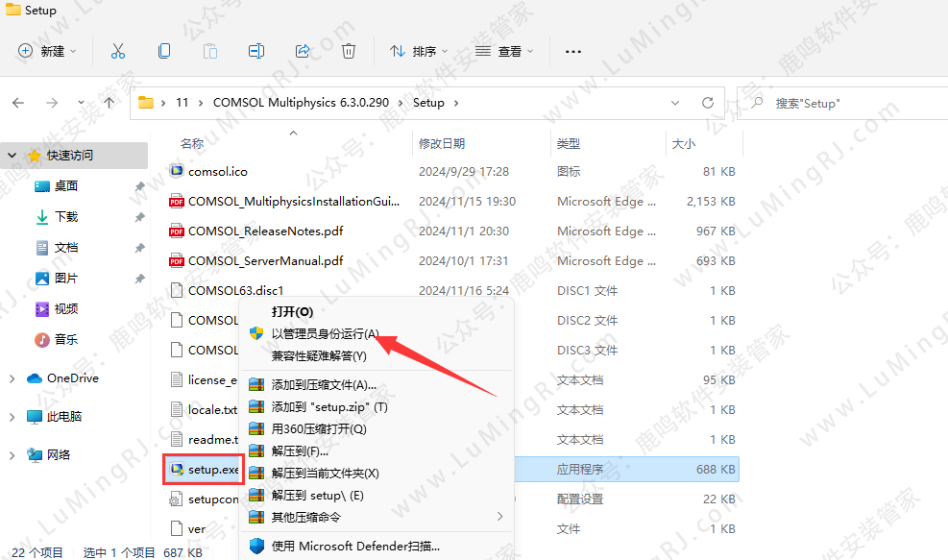Expand the OneDrive tree node
Viewport: 948px width, 560px height.
click(x=12, y=378)
